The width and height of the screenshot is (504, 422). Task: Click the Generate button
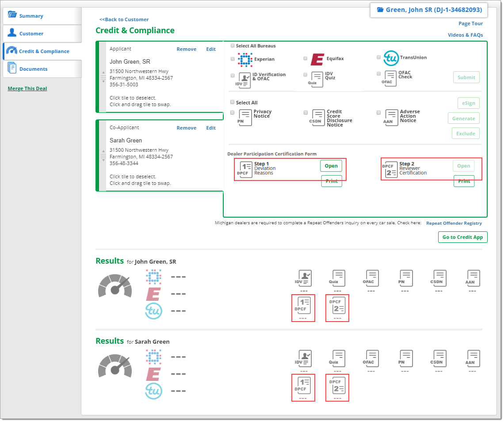click(x=463, y=119)
